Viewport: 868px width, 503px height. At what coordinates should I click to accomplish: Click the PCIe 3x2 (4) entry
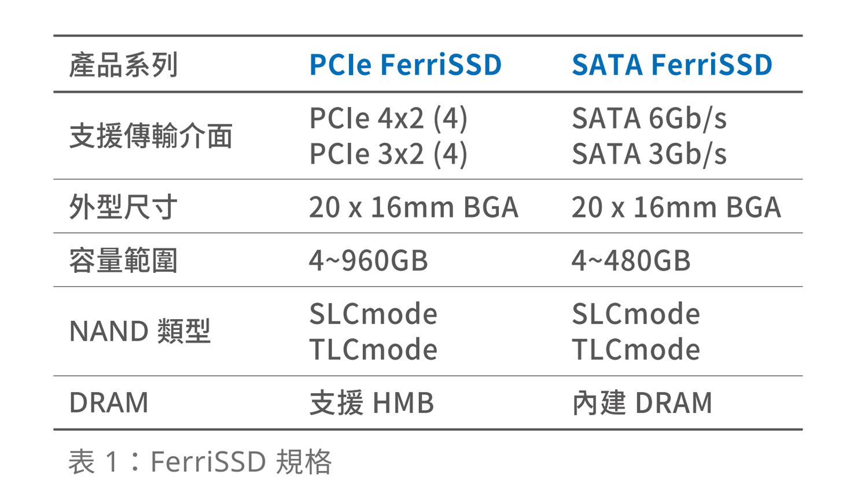click(388, 154)
